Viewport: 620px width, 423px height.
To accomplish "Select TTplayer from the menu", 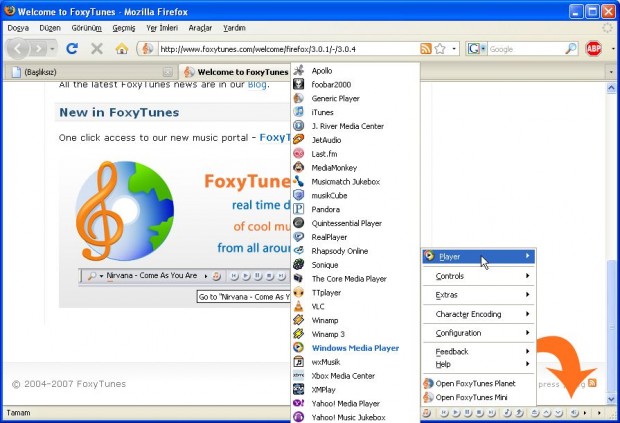I will tap(355, 293).
